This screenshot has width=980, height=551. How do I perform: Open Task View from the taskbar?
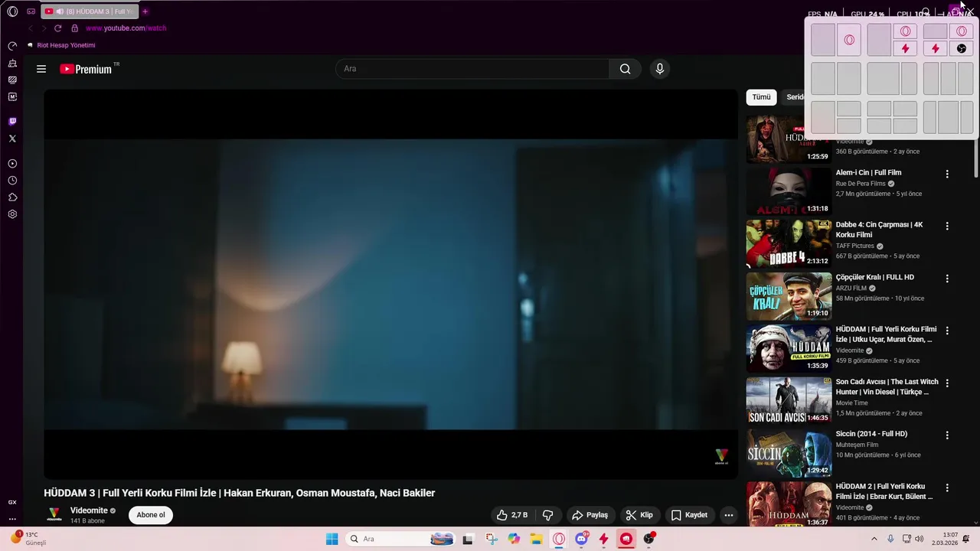pos(468,539)
